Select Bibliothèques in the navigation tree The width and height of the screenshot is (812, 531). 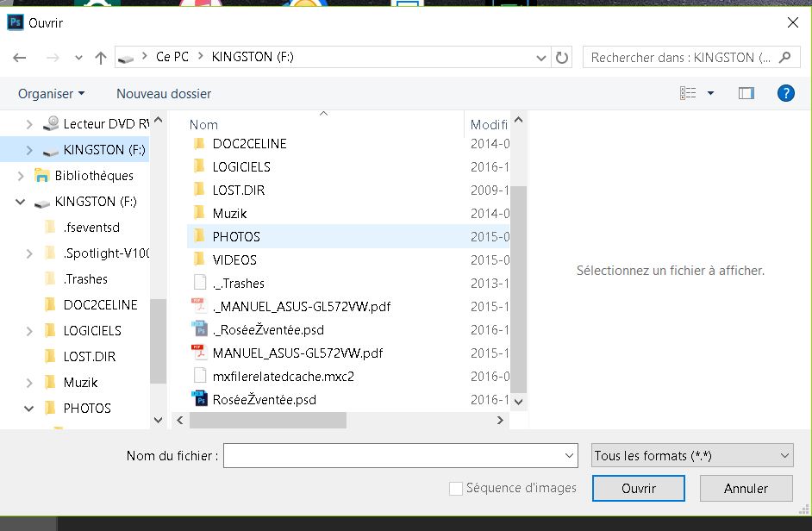tap(84, 176)
